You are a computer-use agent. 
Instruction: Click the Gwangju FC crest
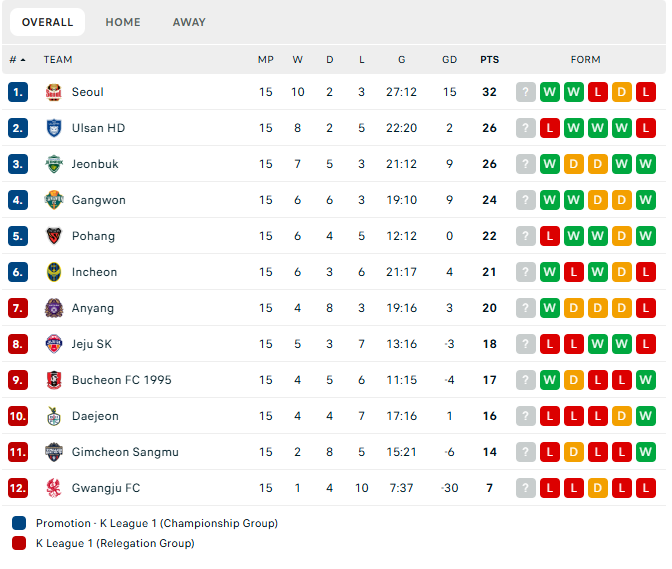point(54,488)
